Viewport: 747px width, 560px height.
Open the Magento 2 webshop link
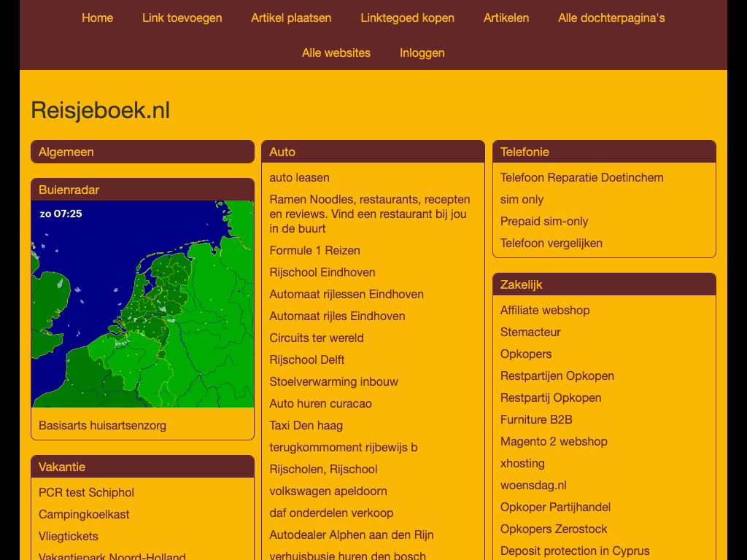click(553, 441)
